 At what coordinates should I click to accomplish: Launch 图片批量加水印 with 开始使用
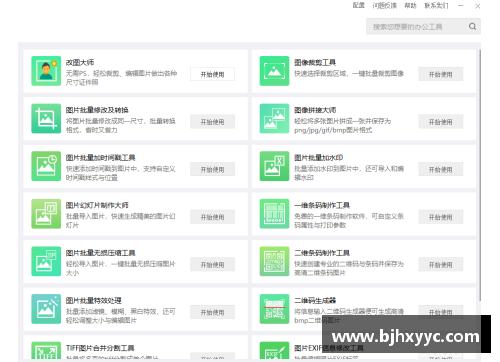pos(441,169)
